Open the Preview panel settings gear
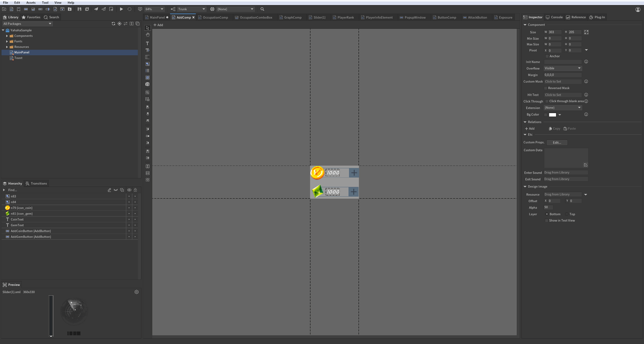 pos(136,292)
